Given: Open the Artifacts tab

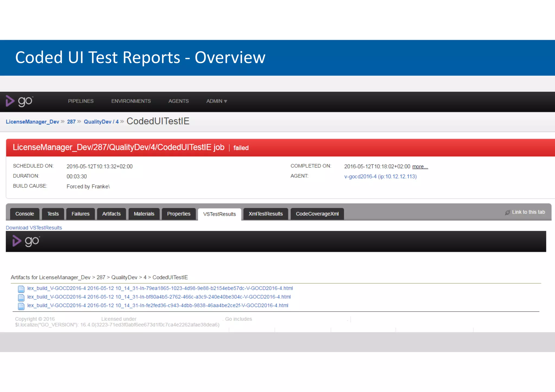Looking at the screenshot, I should [111, 214].
